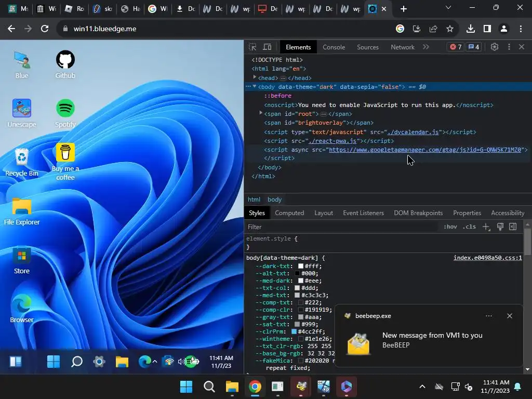The height and width of the screenshot is (399, 532).
Task: Open the Event Listeners tab
Action: pos(363,213)
